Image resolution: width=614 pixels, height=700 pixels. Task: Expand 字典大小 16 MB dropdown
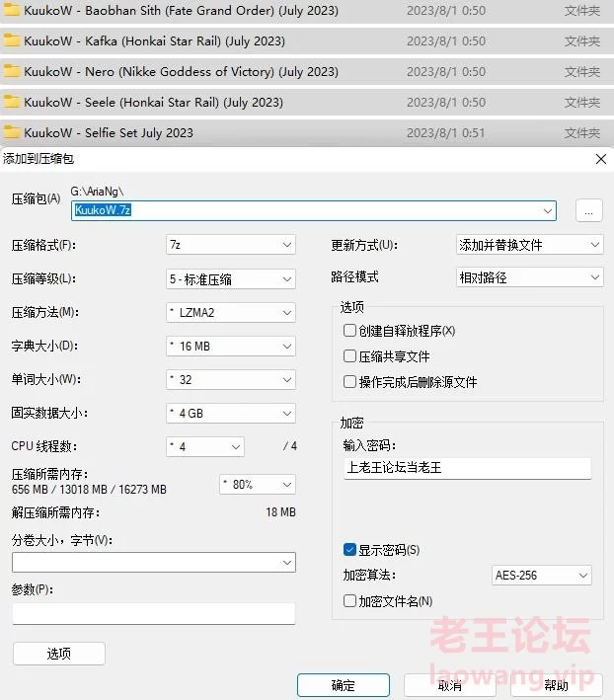[x=231, y=346]
